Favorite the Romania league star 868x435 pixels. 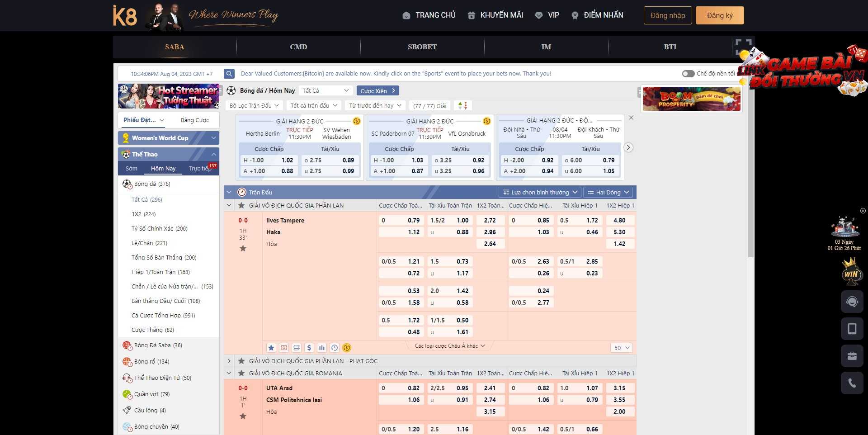tap(241, 373)
